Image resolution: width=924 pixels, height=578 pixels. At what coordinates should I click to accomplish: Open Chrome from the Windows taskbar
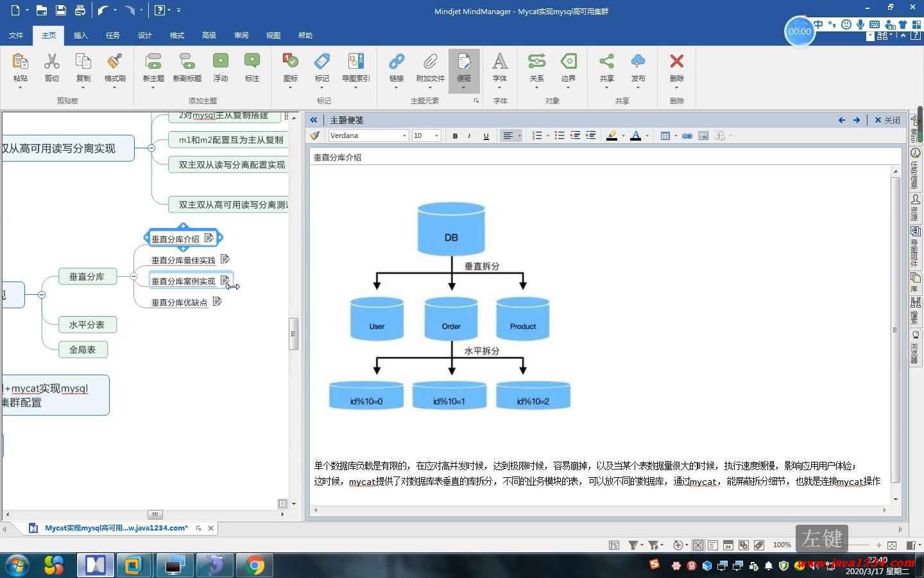click(255, 566)
